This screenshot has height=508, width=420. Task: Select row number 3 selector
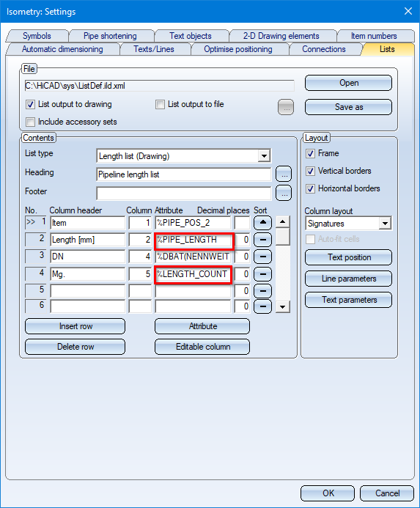(36, 255)
